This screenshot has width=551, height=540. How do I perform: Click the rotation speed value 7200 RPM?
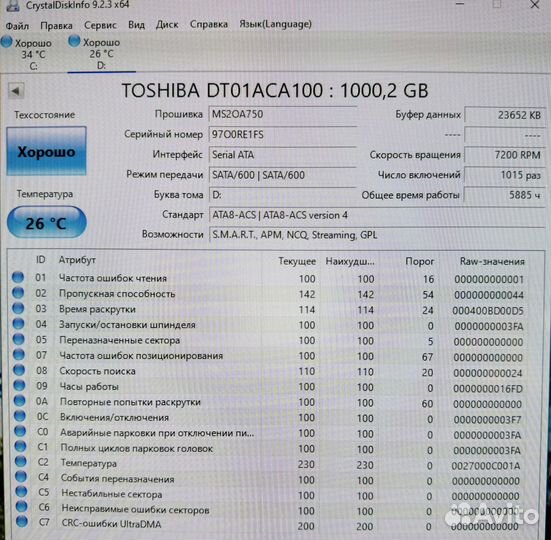pos(505,155)
